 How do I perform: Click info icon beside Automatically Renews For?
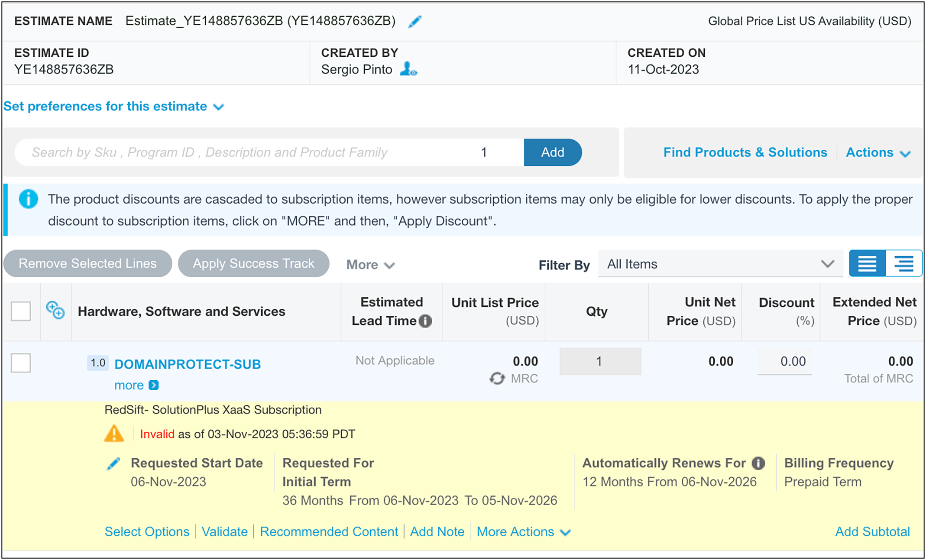pos(758,463)
